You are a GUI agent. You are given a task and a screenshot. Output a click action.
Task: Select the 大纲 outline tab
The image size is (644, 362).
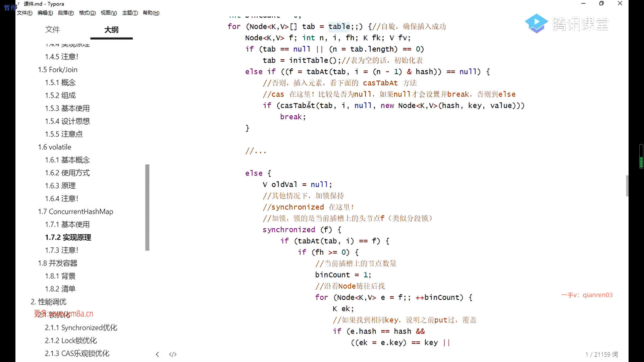[111, 29]
